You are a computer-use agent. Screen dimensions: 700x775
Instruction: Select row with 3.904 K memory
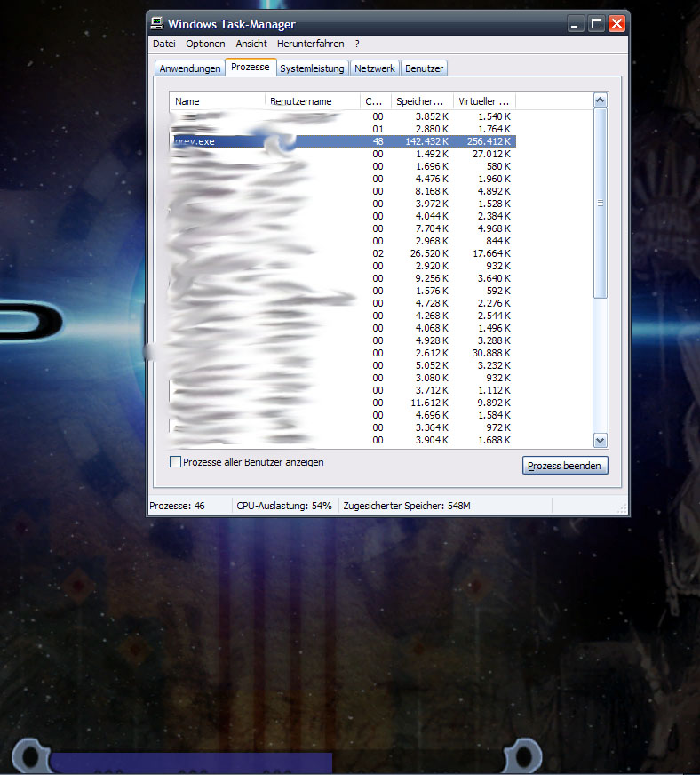(343, 440)
